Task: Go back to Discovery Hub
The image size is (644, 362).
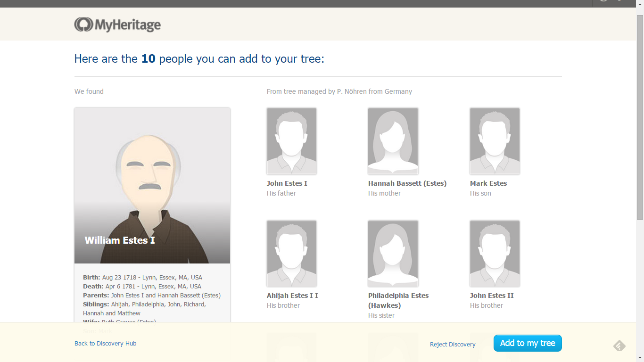Action: tap(106, 344)
